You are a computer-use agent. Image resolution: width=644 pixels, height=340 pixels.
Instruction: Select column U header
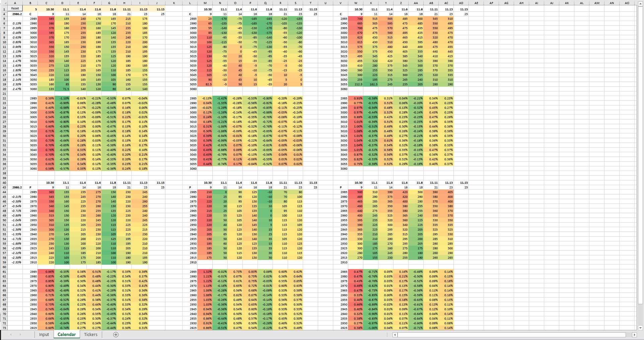click(x=325, y=3)
